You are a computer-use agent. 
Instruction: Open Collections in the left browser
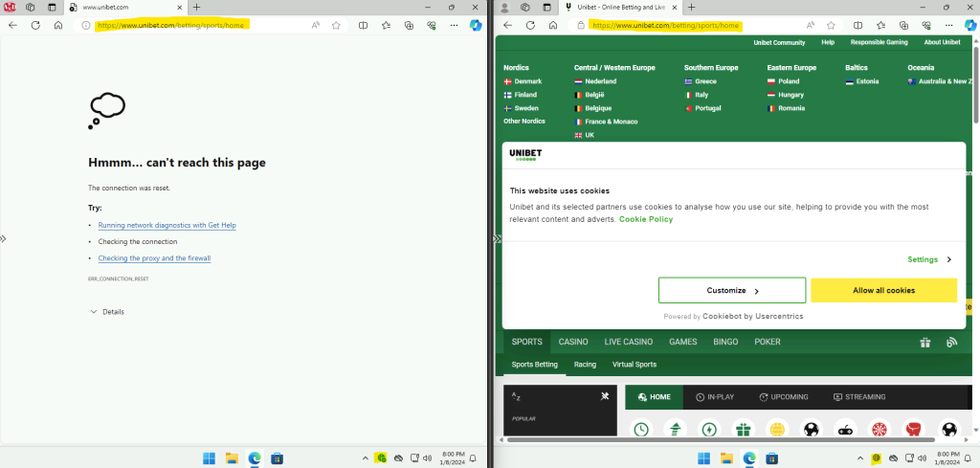click(x=409, y=26)
